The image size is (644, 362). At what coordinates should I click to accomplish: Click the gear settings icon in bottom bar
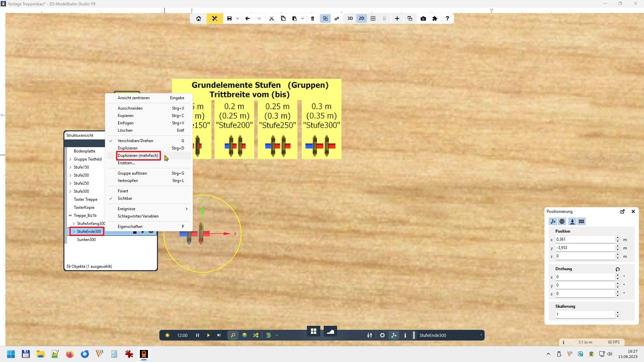click(x=382, y=335)
